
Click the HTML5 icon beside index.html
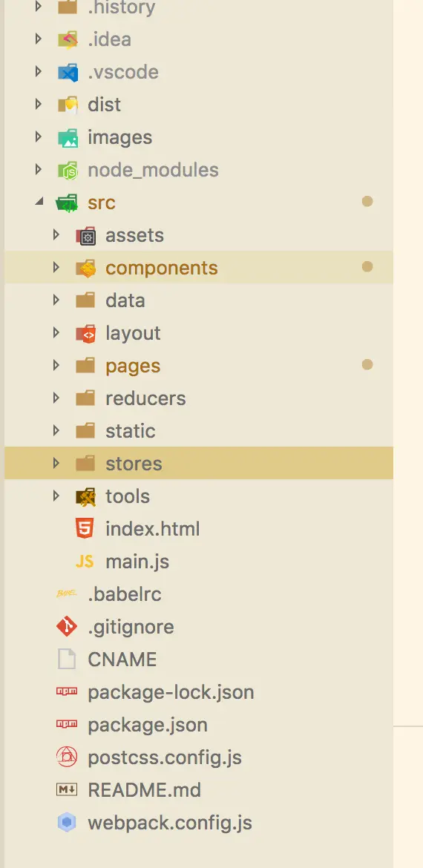[x=85, y=529]
